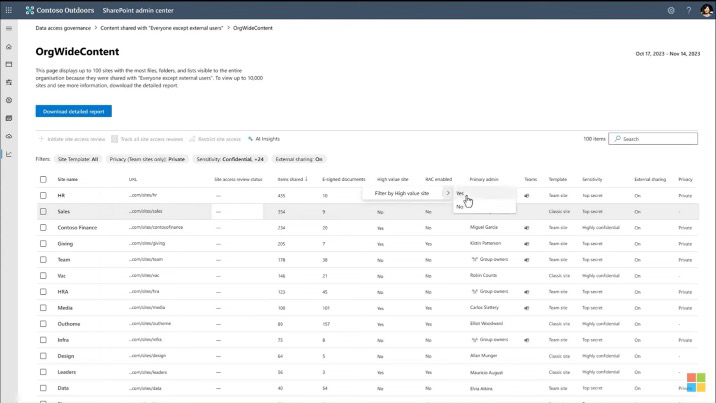716x403 pixels.
Task: Open the app launcher waffle icon
Action: (9, 10)
